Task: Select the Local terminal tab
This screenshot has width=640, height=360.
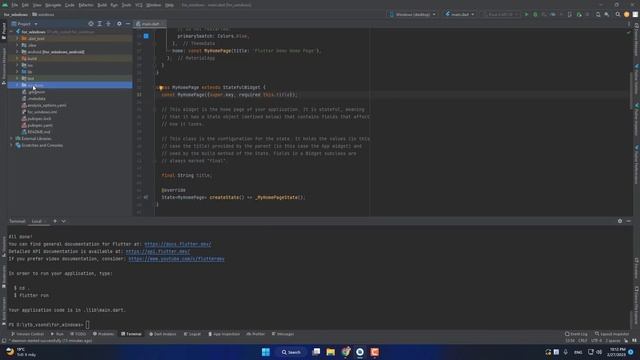Action: pos(37,221)
